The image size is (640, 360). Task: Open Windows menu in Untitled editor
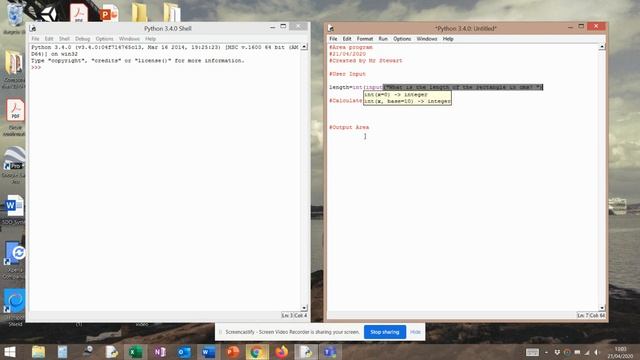[427, 39]
